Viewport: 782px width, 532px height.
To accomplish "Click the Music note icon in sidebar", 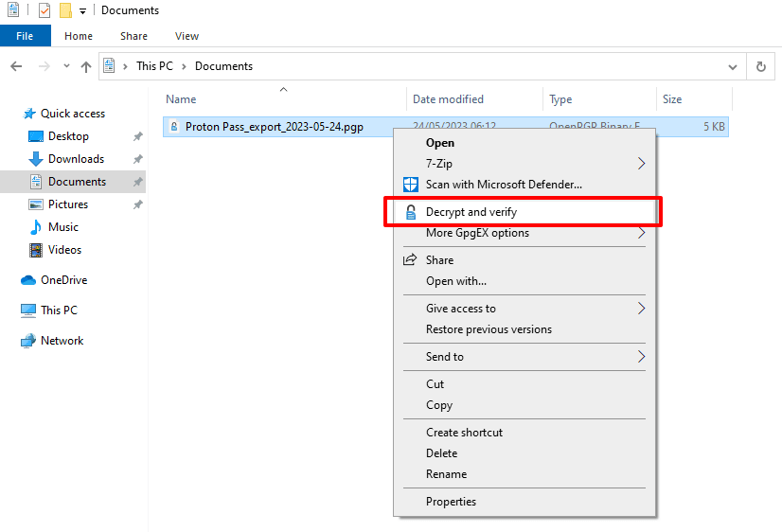I will pyautogui.click(x=36, y=227).
